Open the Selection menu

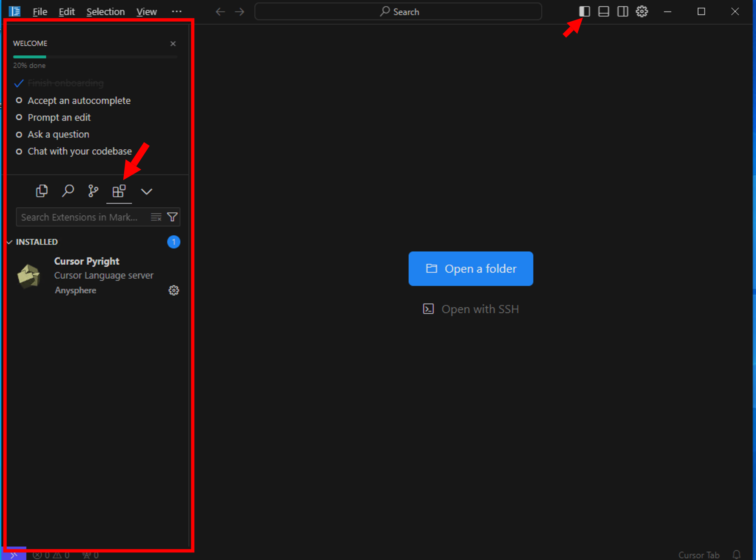[x=105, y=11]
